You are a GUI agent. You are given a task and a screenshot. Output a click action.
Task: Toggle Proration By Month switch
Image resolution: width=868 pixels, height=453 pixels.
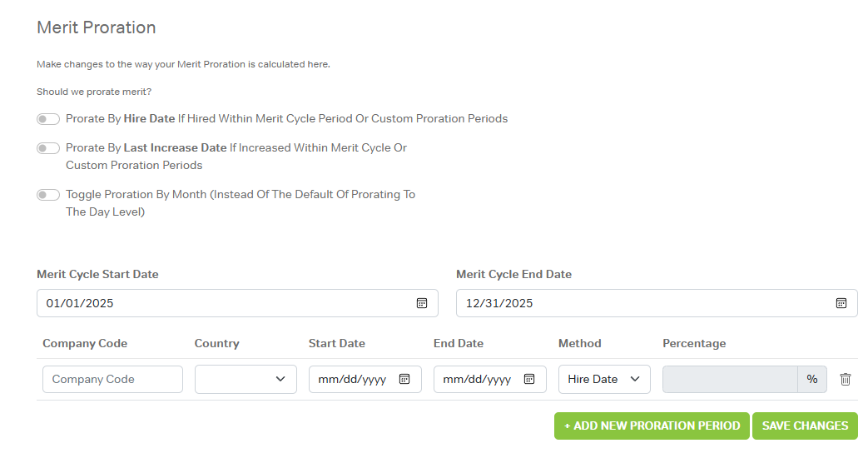coord(48,195)
